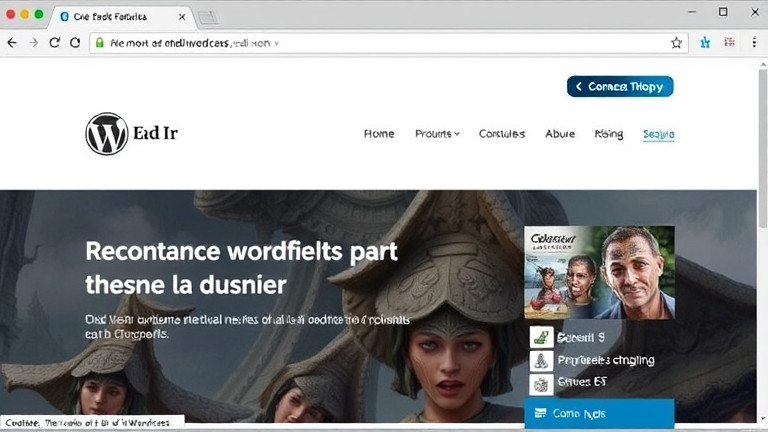Screen dimensions: 768x432
Task: Select the 'Cne Fadit Fotluries' browser tab
Action: click(122, 17)
